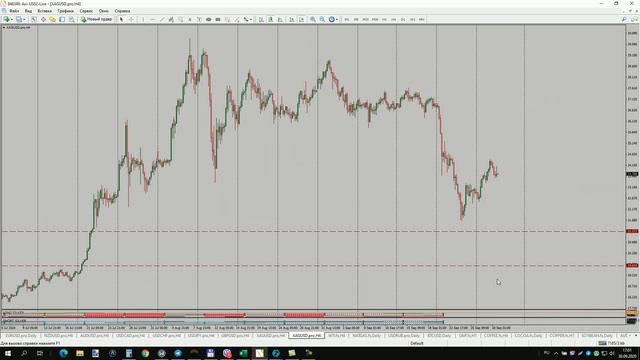640x360 pixels.
Task: Open the New Chart toolbar icon
Action: [x=7, y=19]
